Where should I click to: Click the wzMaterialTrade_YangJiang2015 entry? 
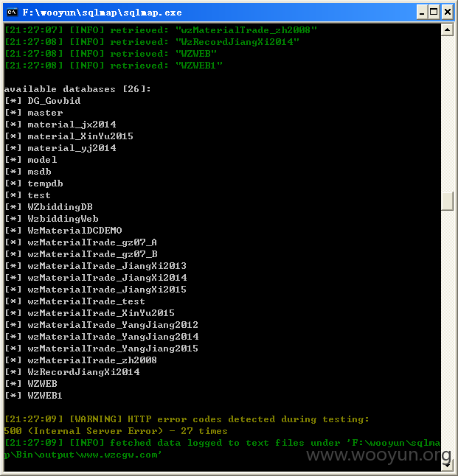click(101, 349)
